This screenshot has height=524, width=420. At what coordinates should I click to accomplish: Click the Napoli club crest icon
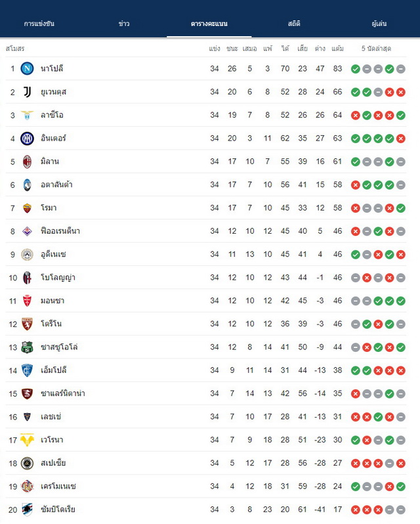tap(27, 68)
